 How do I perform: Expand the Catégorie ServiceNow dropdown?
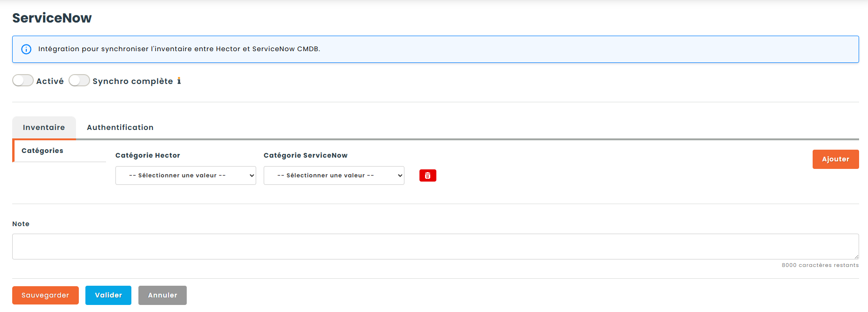tap(334, 175)
